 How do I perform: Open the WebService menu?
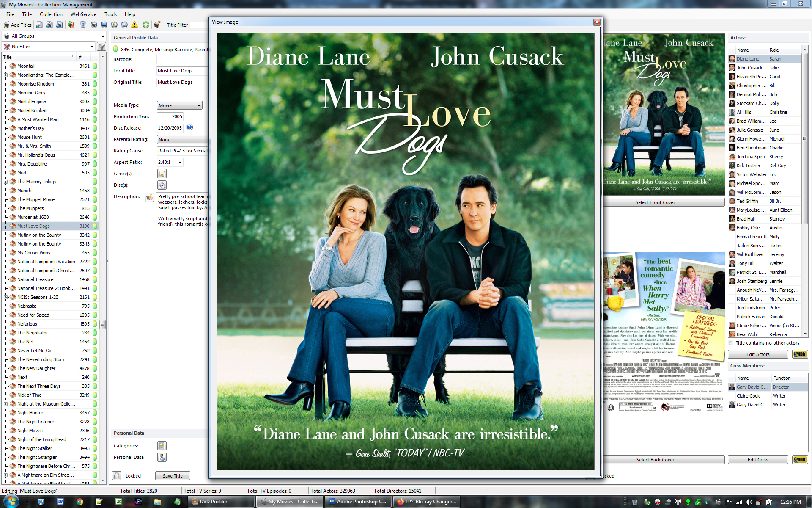83,14
